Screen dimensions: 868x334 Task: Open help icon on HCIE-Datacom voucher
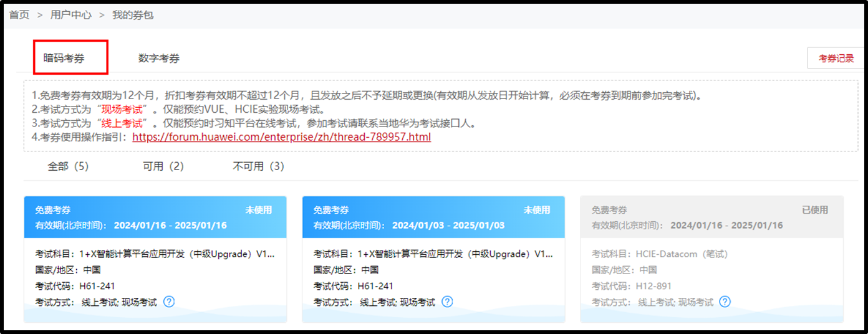point(725,302)
